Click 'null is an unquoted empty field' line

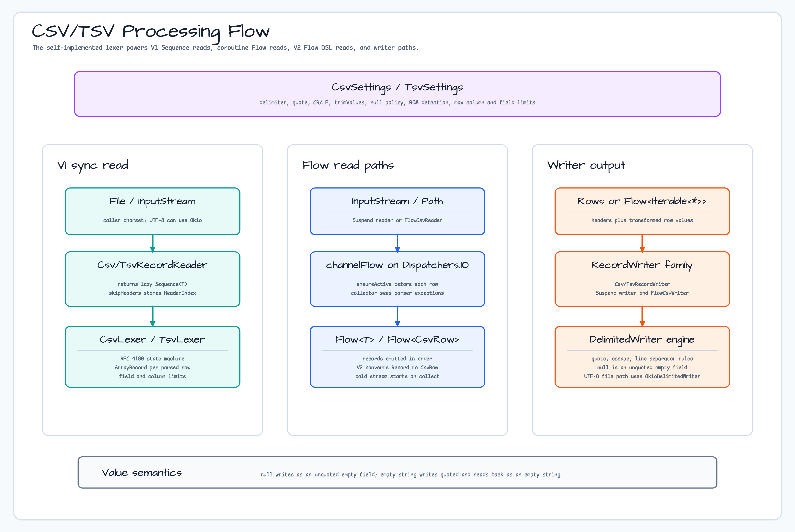(x=642, y=367)
